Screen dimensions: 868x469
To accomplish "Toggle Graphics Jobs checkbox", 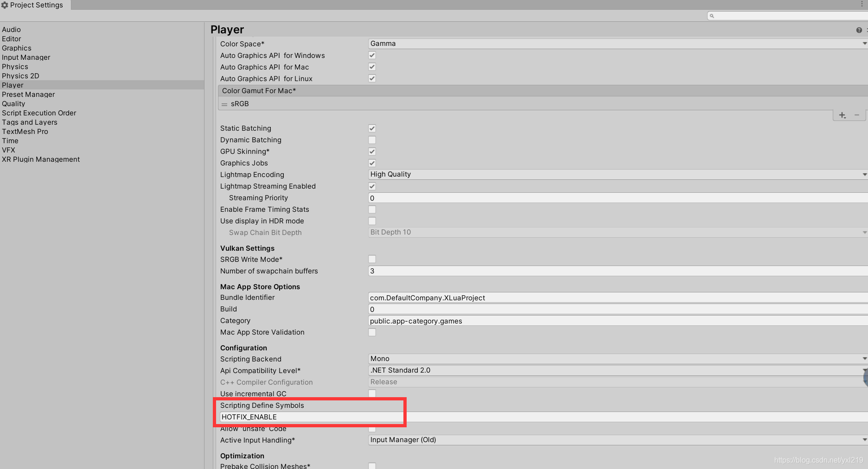I will coord(372,163).
